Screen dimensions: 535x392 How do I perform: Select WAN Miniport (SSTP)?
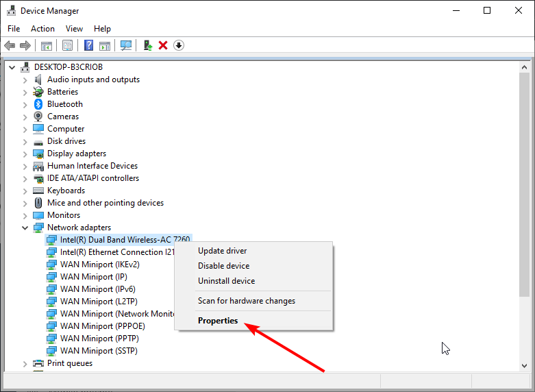99,350
